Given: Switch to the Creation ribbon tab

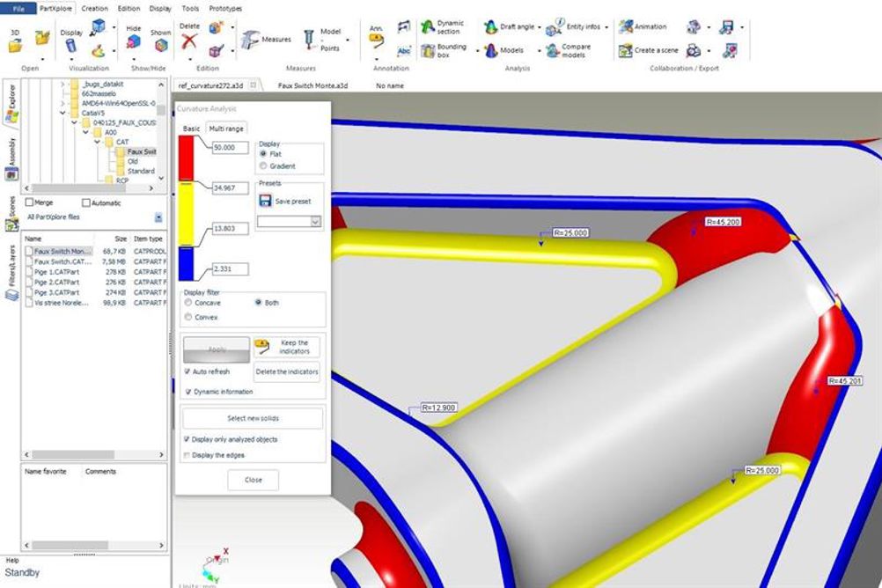Looking at the screenshot, I should (x=94, y=9).
